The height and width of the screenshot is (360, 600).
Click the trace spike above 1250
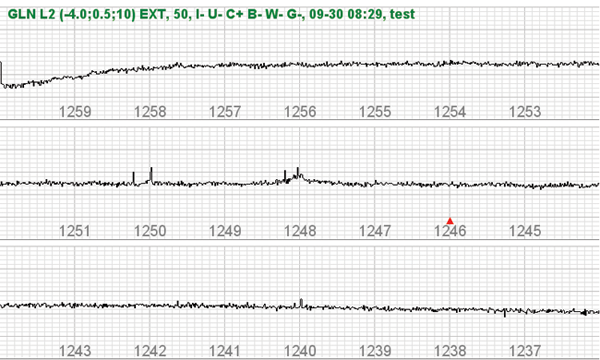[151, 175]
